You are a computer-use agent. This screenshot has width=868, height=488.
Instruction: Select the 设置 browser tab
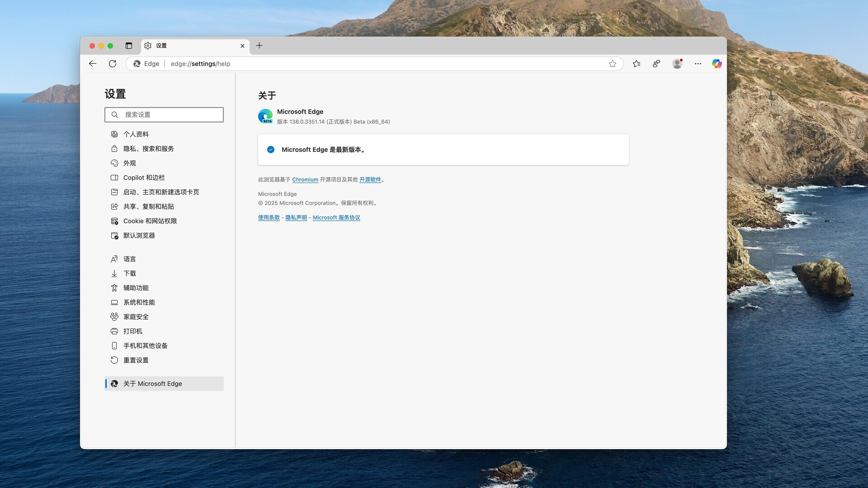(x=194, y=46)
